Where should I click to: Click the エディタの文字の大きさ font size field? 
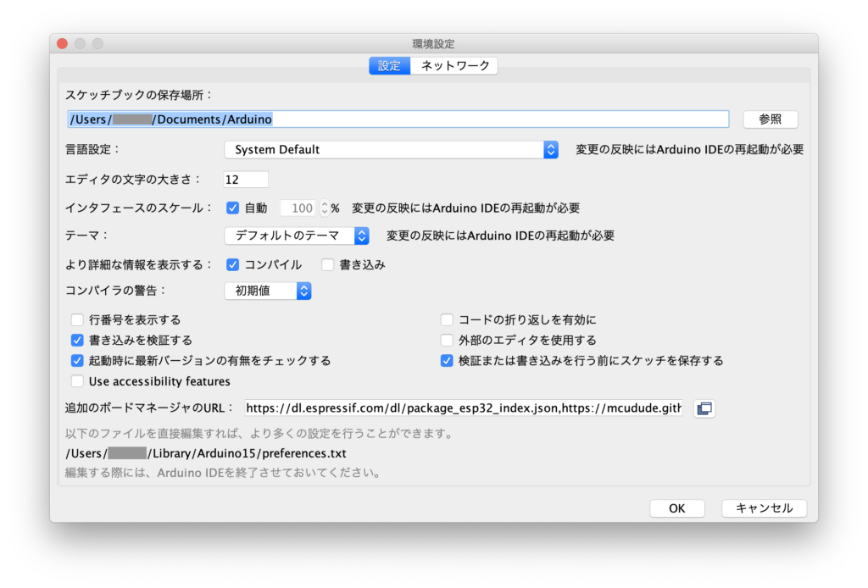[246, 179]
